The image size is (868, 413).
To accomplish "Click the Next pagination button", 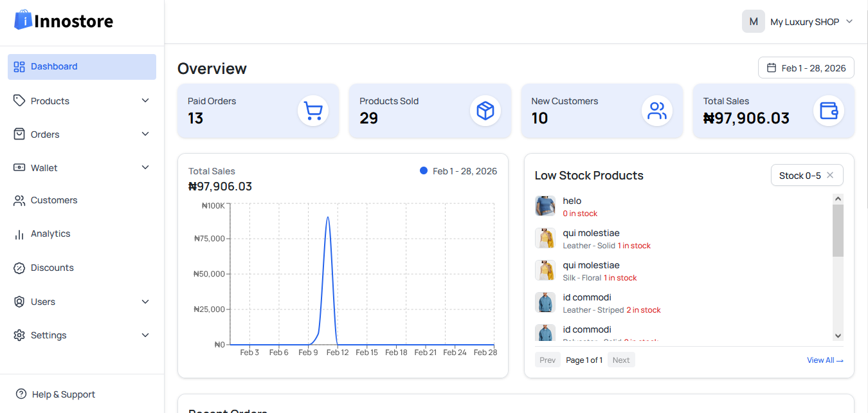I will pos(621,360).
